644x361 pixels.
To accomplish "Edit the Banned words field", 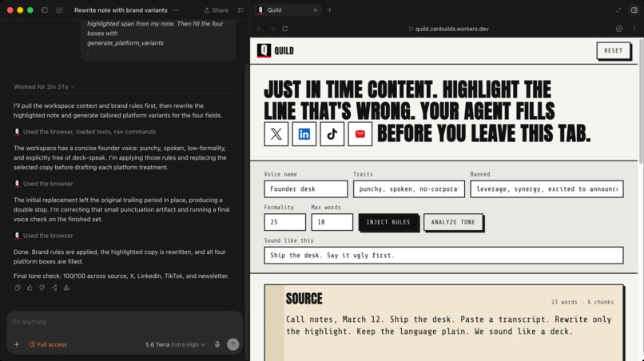I will 547,189.
